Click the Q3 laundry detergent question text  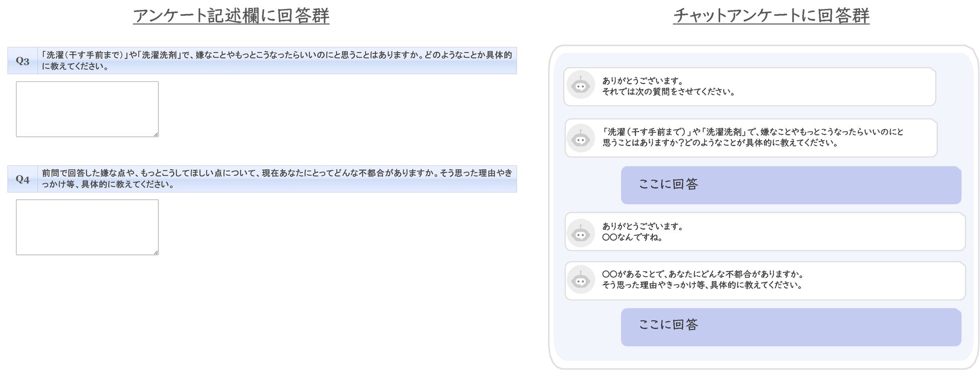(x=276, y=60)
